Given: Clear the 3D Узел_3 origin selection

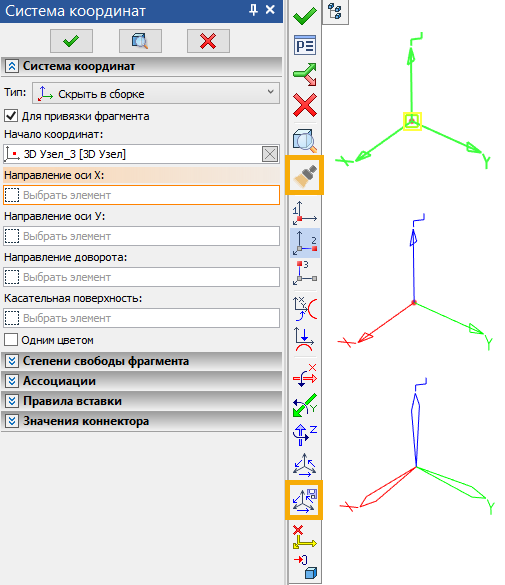Looking at the screenshot, I should (270, 154).
